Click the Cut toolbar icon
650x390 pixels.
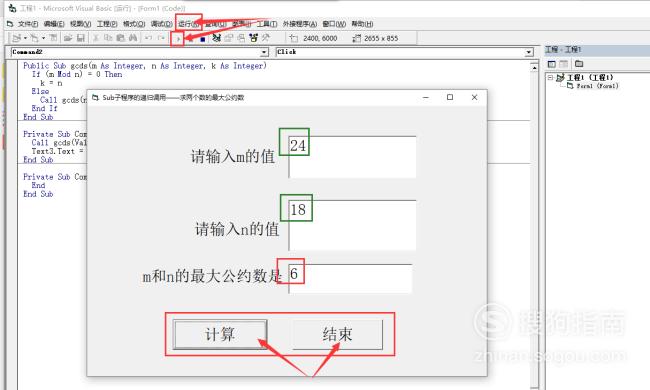coord(96,38)
